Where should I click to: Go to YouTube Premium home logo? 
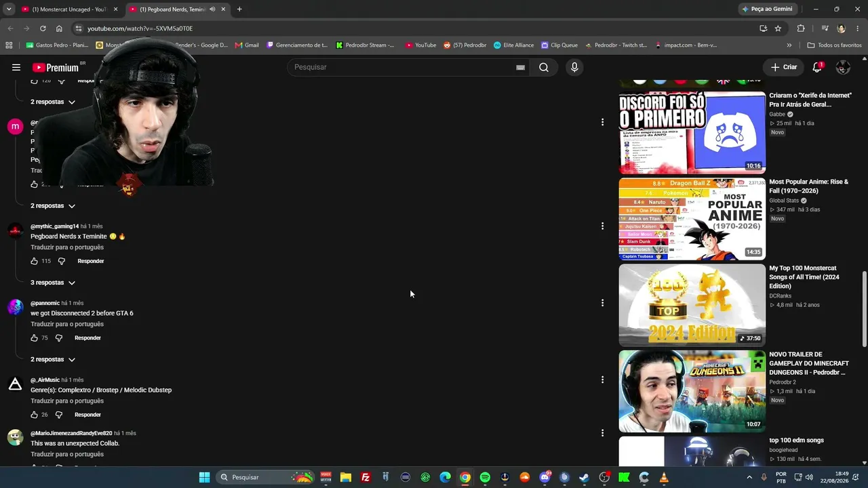[x=56, y=68]
